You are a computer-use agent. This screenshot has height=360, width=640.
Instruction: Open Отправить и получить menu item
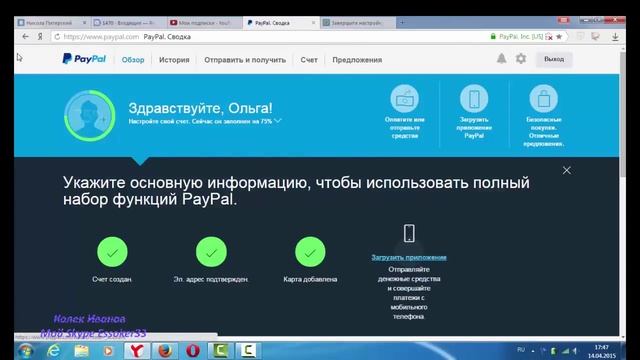pyautogui.click(x=245, y=60)
